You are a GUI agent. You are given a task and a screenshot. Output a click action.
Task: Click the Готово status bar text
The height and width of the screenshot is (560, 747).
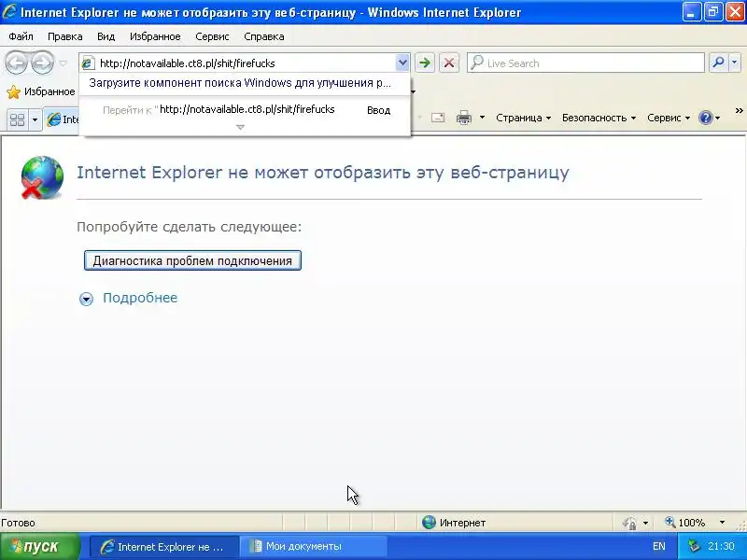pos(18,523)
